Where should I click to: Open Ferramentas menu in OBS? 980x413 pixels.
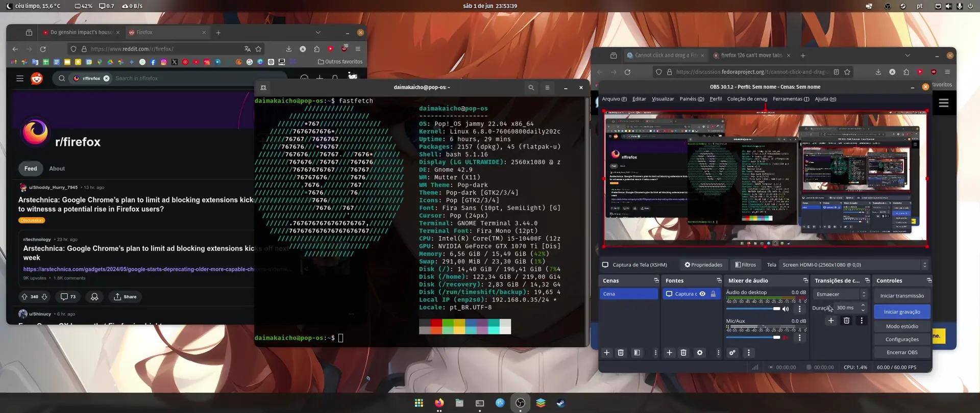click(791, 99)
